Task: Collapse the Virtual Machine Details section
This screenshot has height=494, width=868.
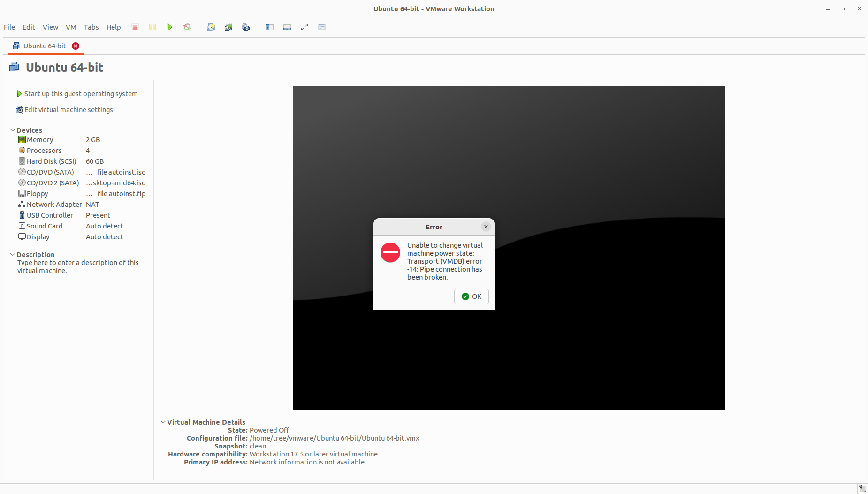Action: (x=163, y=422)
